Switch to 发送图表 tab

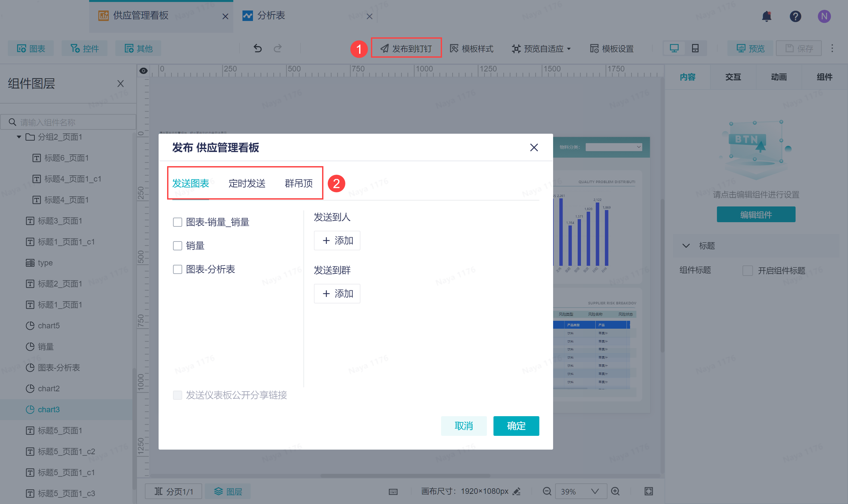[x=190, y=184]
